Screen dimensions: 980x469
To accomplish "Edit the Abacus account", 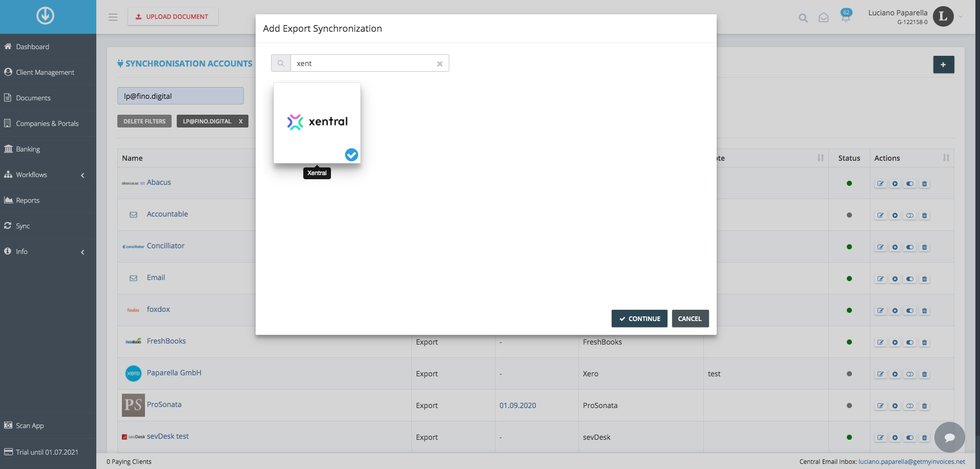I will click(881, 183).
